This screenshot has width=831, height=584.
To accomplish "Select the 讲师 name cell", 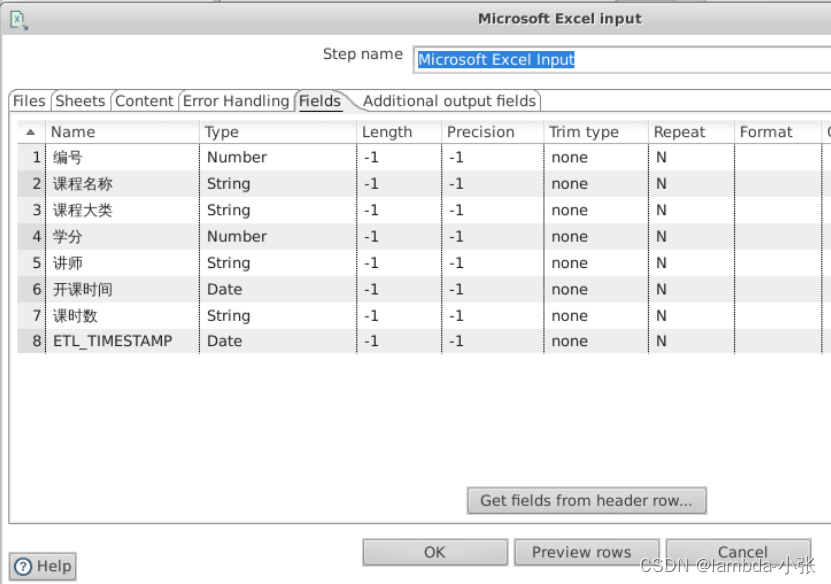I will [x=122, y=263].
